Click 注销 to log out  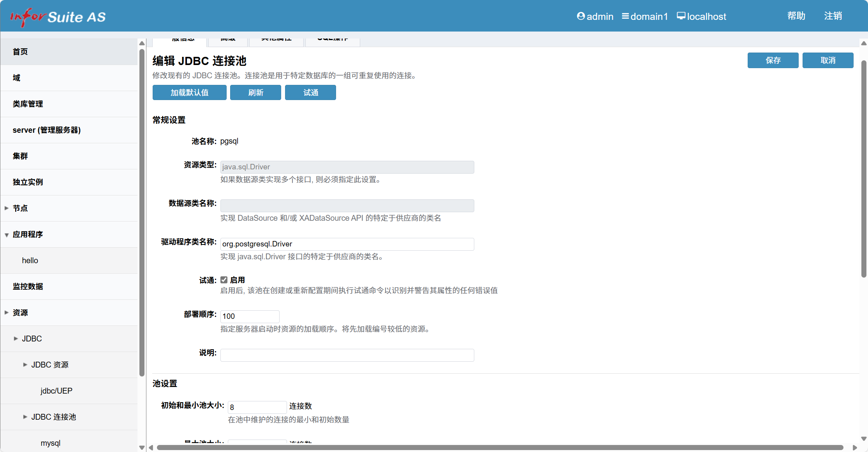point(833,16)
